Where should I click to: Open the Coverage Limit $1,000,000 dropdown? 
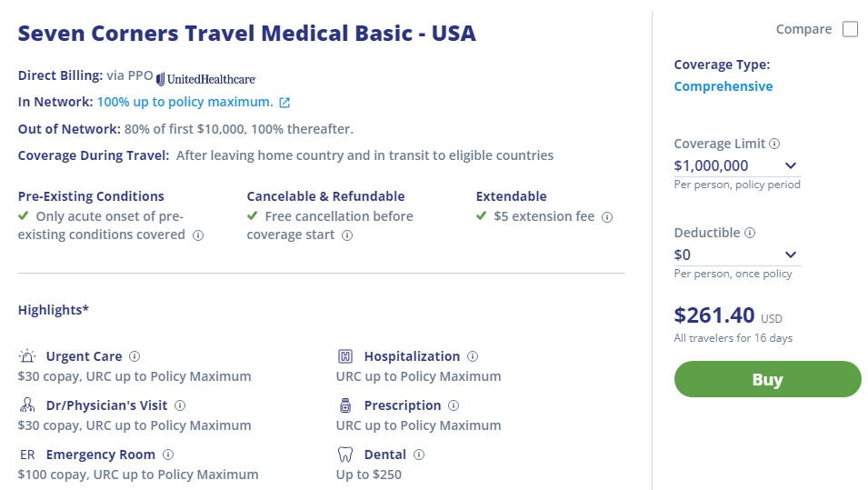[736, 165]
